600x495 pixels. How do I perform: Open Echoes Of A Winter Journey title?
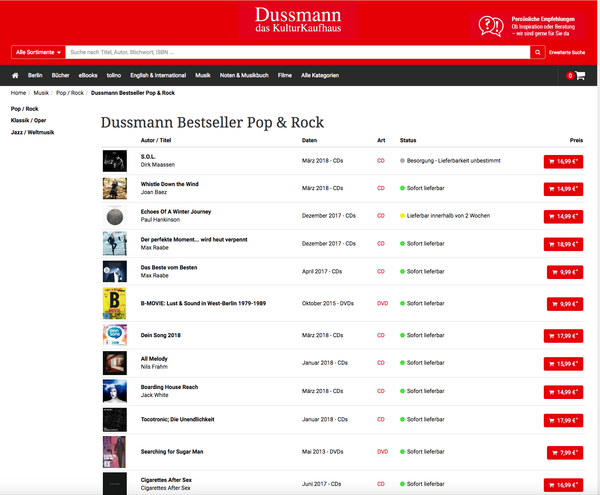(x=176, y=212)
